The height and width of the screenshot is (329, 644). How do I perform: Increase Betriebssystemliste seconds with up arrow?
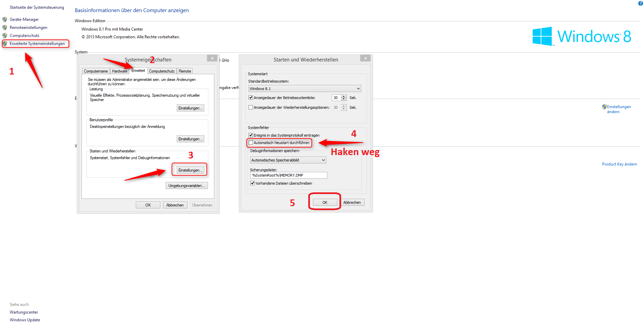click(343, 96)
